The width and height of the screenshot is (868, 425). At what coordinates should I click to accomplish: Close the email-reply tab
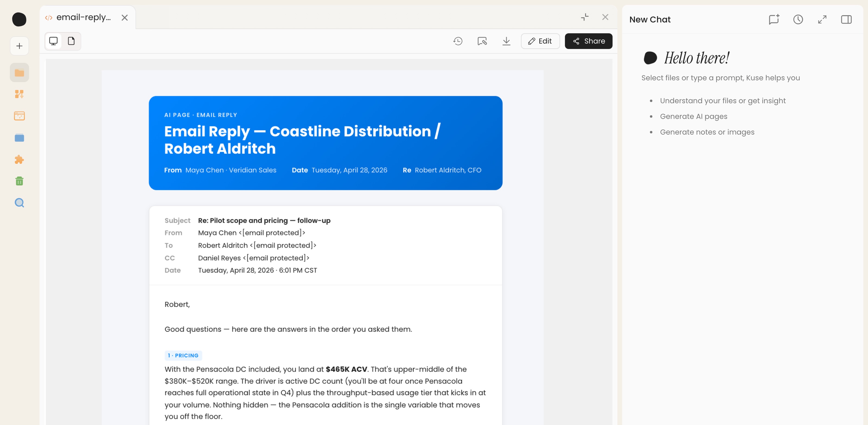click(x=125, y=18)
